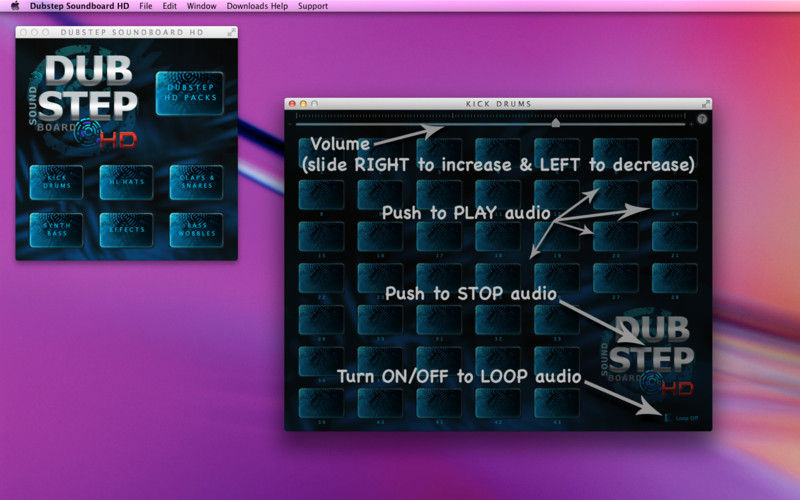This screenshot has width=800, height=500.
Task: Play kick drum pad 32
Action: (x=498, y=320)
